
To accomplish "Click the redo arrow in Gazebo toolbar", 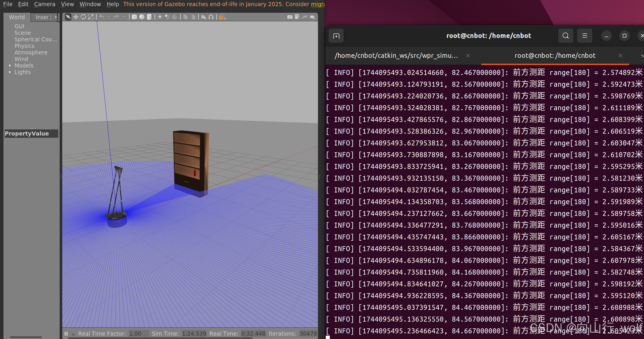I will click(x=116, y=17).
